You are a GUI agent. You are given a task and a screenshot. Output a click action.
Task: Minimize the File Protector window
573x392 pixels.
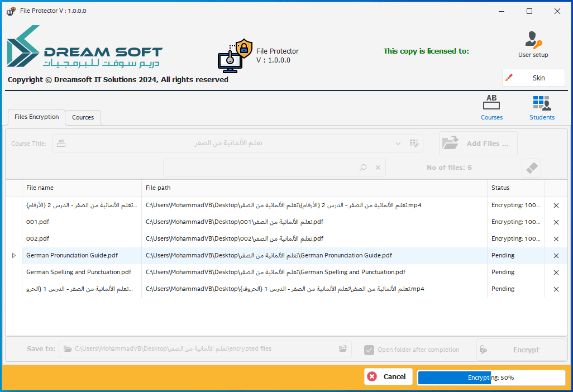502,11
